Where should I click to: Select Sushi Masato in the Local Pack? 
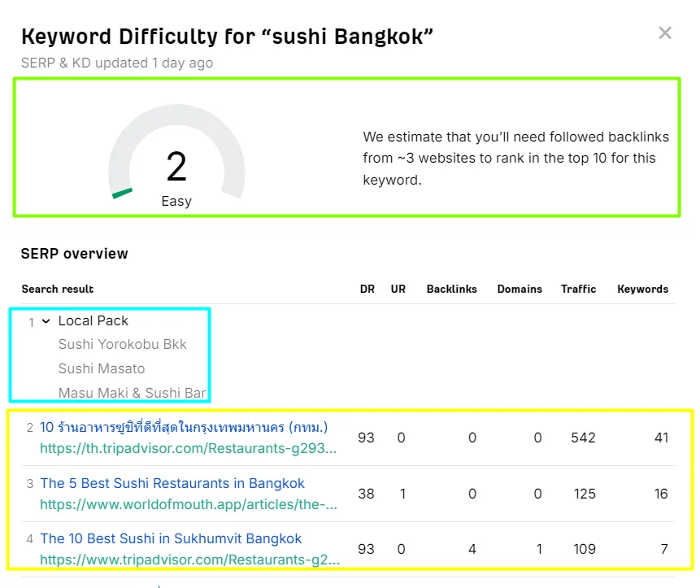tap(102, 368)
